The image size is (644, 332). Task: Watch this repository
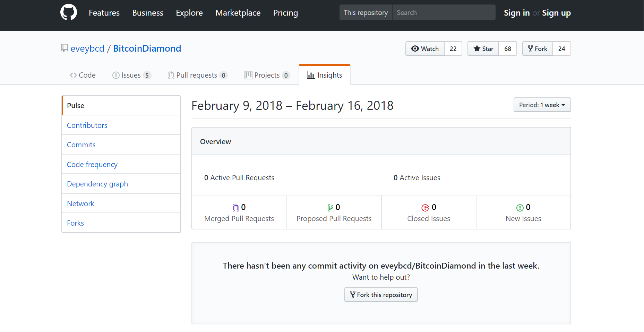tap(425, 49)
